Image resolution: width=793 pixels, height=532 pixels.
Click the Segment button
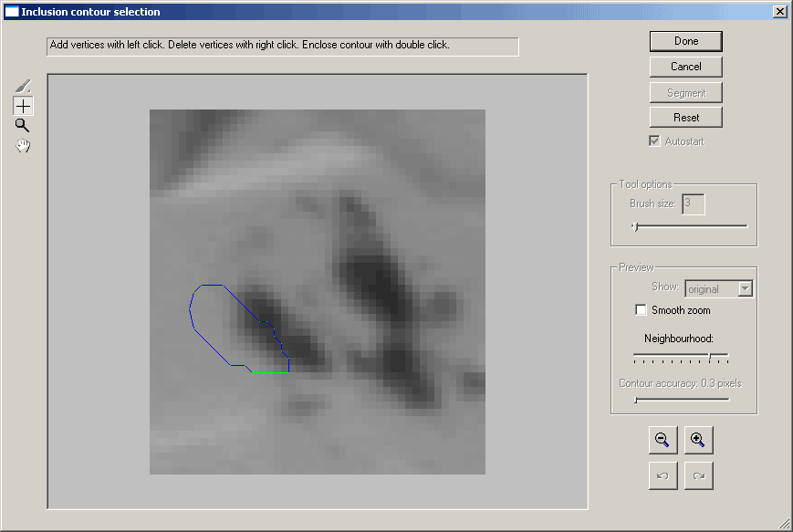pyautogui.click(x=686, y=92)
